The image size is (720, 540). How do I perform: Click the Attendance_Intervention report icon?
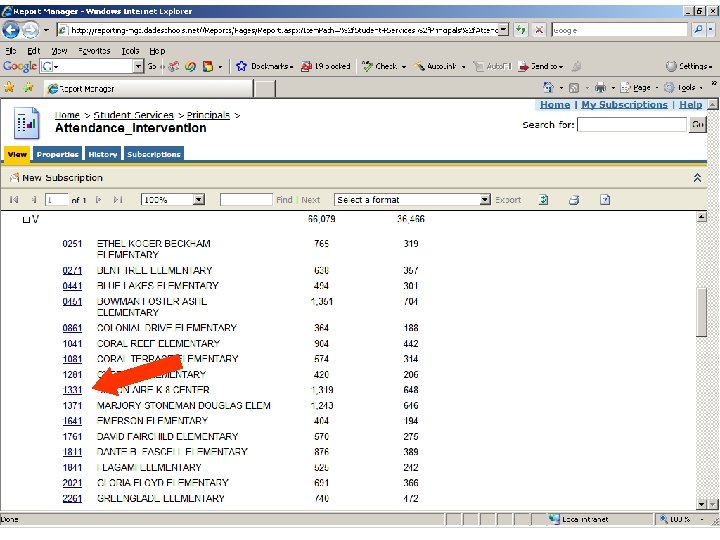27,123
